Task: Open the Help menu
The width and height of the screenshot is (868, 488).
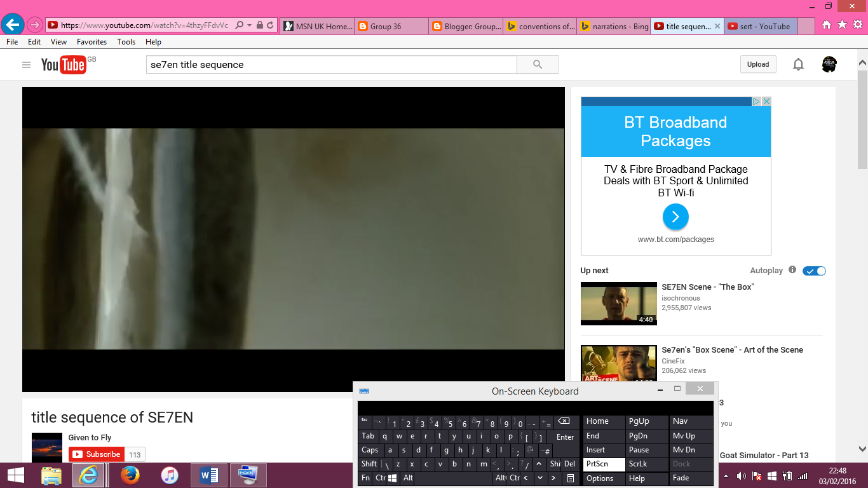Action: click(154, 41)
